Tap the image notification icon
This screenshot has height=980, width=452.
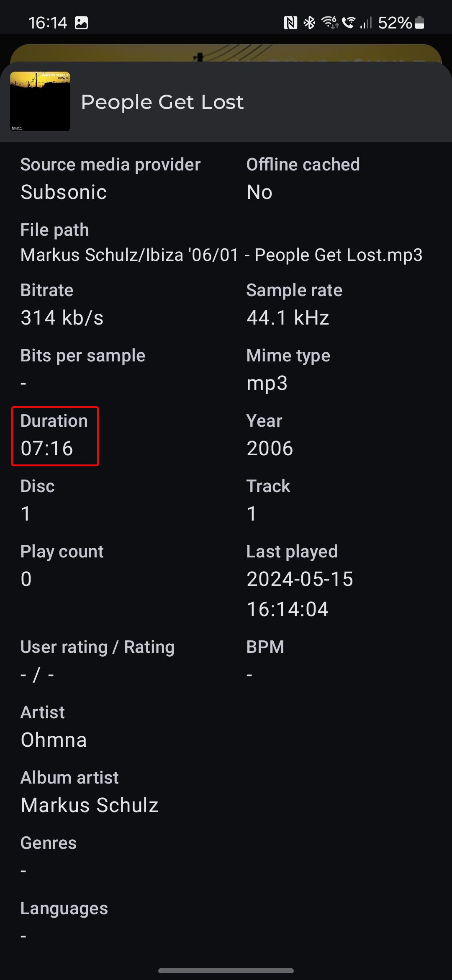pos(81,23)
